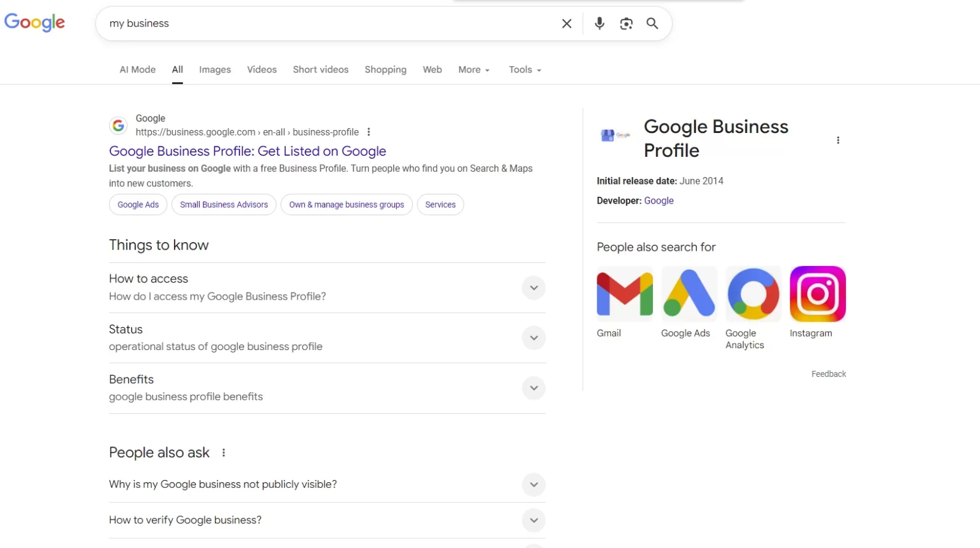
Task: Click the Small Business Advisors chip
Action: click(x=224, y=205)
